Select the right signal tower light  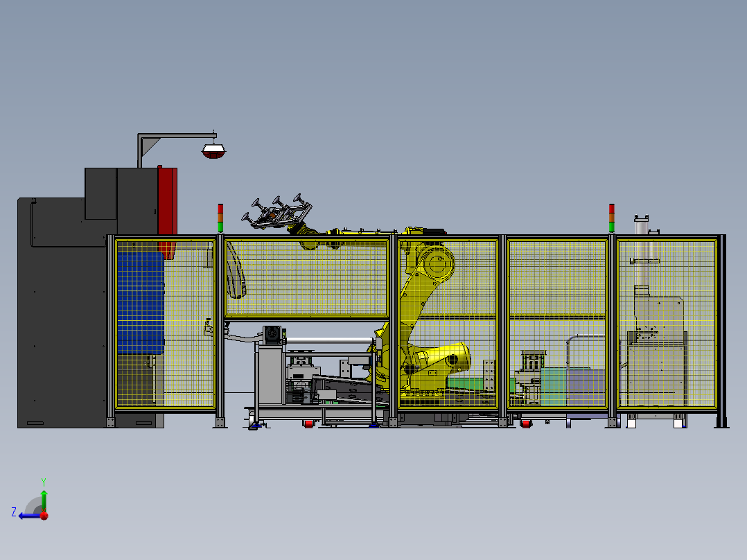coord(612,218)
